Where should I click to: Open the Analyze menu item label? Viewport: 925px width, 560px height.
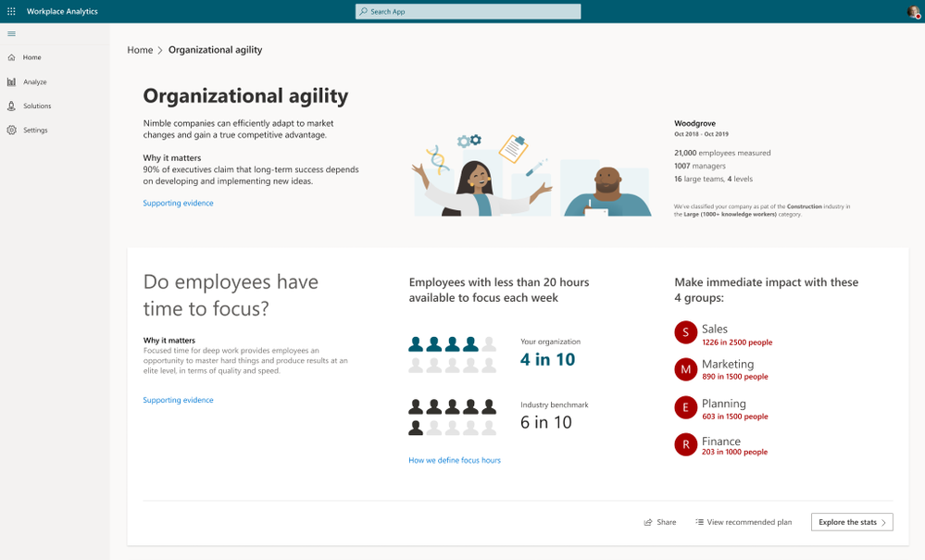35,82
